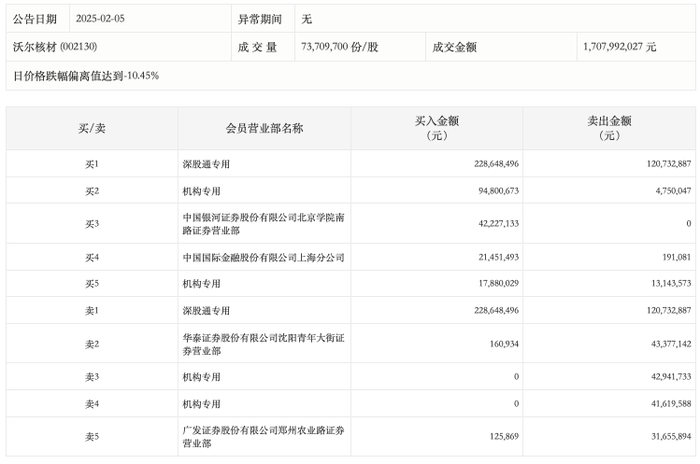Viewport: 700px width, 464px height.
Task: Click the 卖5 sell amount 31,655,894
Action: tap(671, 436)
